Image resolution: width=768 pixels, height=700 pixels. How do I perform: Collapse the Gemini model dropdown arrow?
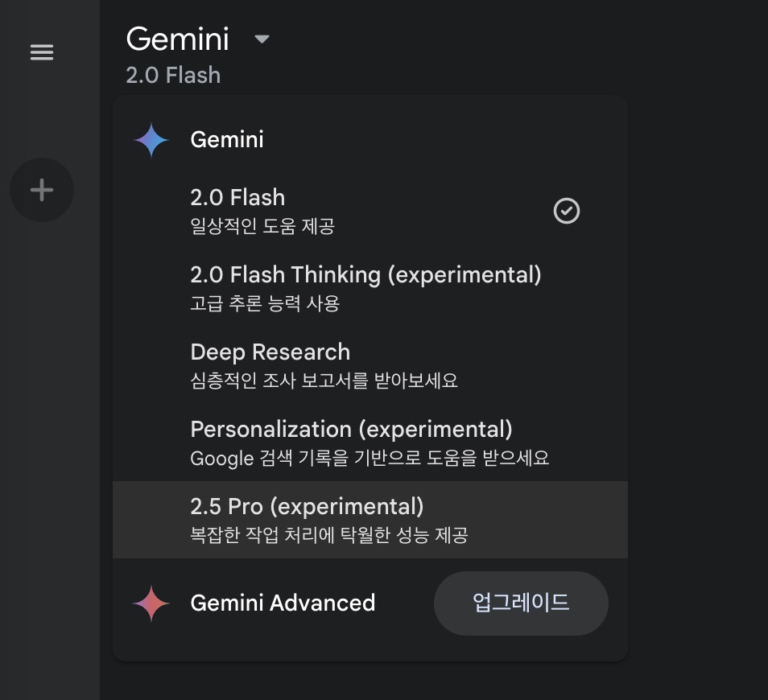tap(262, 39)
